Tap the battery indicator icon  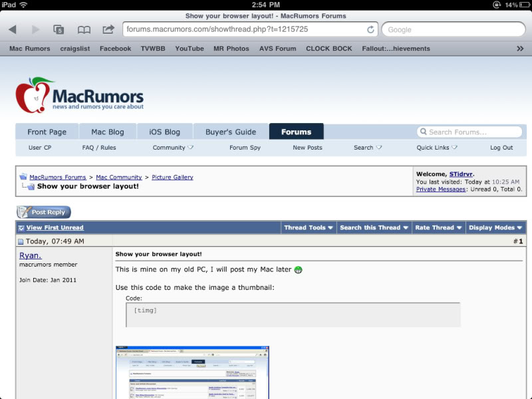pyautogui.click(x=525, y=5)
